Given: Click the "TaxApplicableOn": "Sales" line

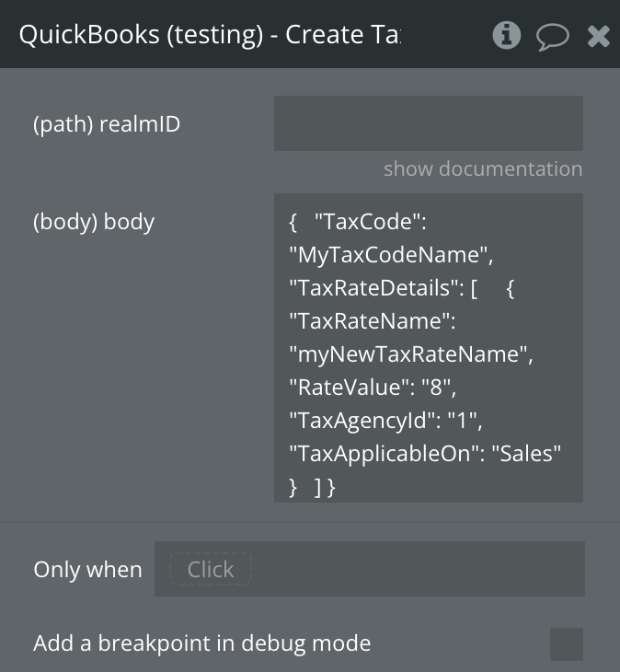Looking at the screenshot, I should [425, 453].
